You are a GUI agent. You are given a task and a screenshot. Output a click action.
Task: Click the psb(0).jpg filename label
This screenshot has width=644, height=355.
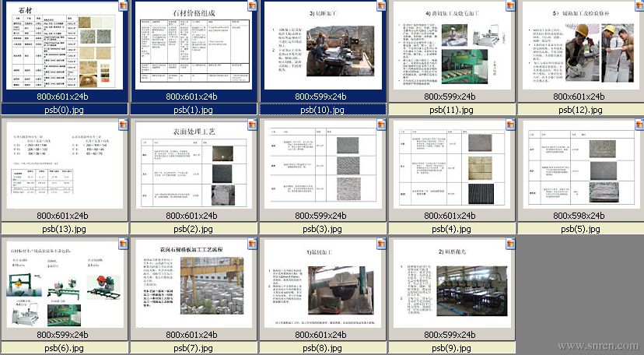click(65, 110)
